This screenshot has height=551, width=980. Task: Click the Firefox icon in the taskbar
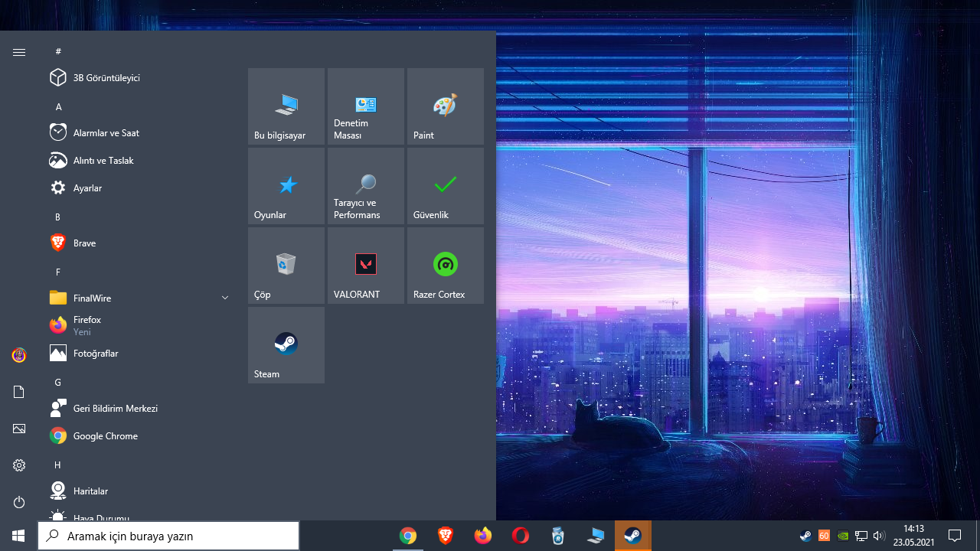tap(483, 536)
